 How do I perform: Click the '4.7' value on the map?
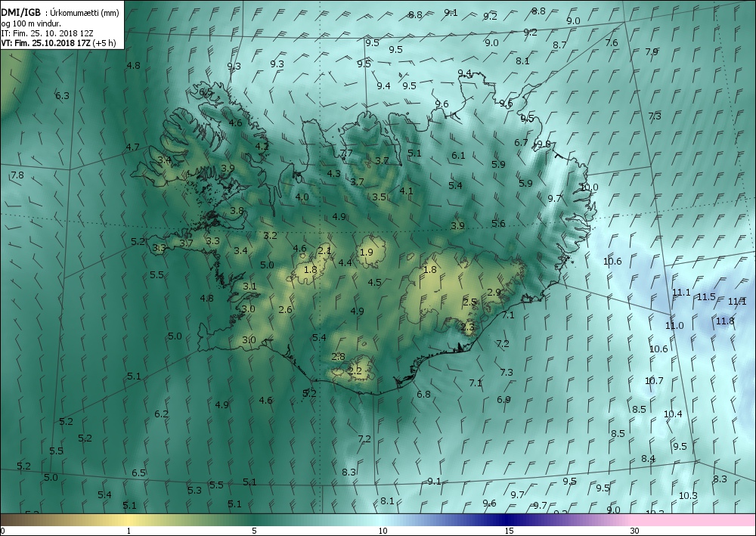[132, 147]
